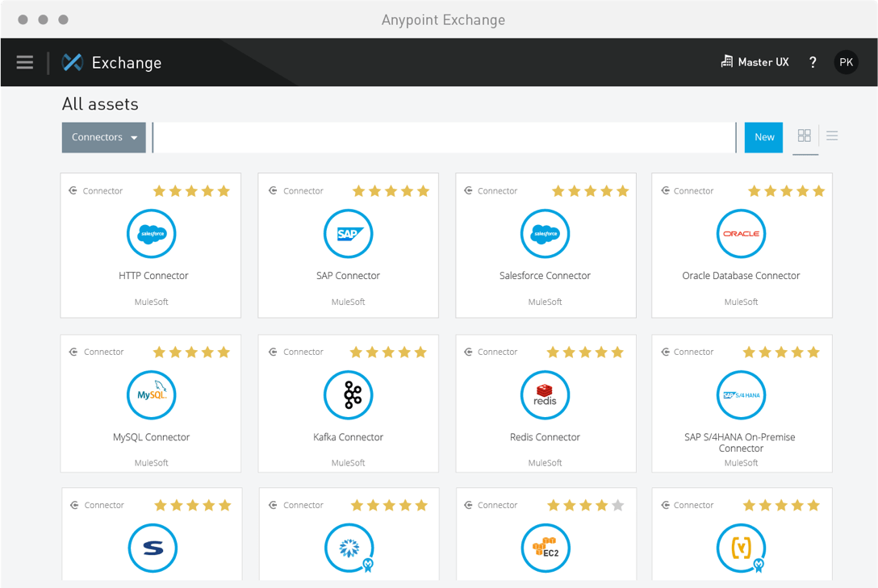Open the help question mark

point(813,61)
